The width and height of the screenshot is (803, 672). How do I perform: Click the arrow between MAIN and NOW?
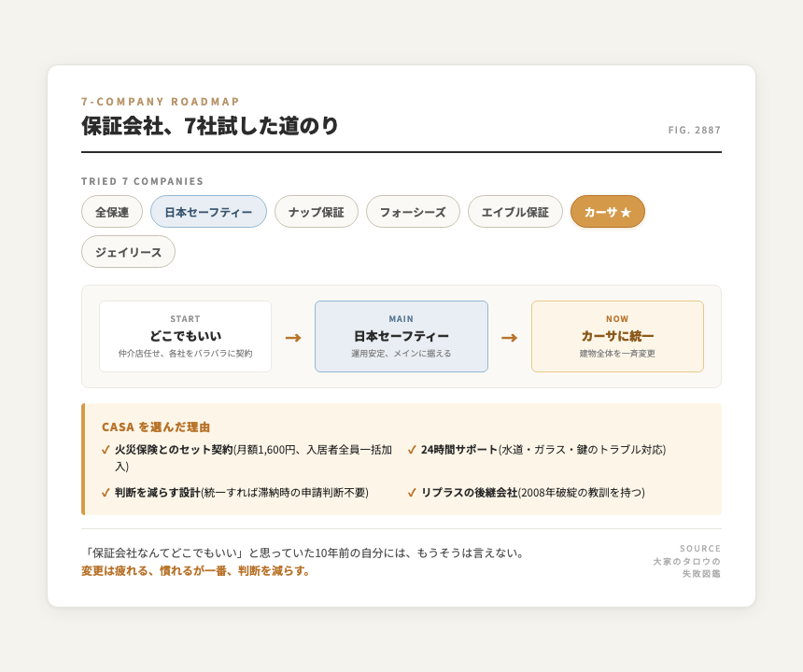(x=509, y=337)
